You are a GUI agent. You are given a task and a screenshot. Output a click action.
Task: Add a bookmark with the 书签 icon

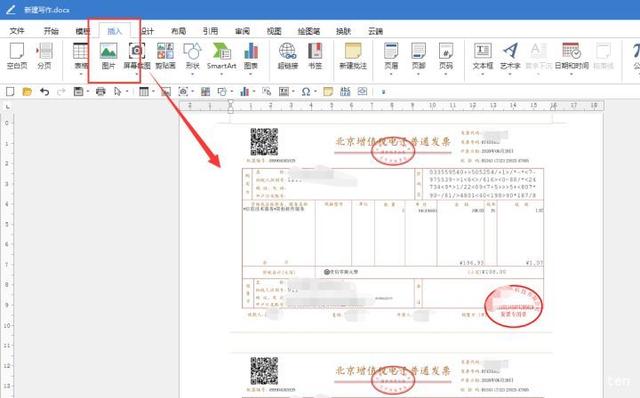(315, 56)
